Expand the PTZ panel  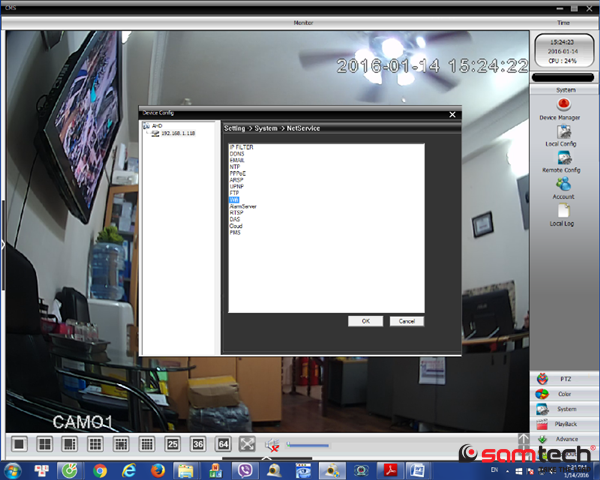point(565,380)
